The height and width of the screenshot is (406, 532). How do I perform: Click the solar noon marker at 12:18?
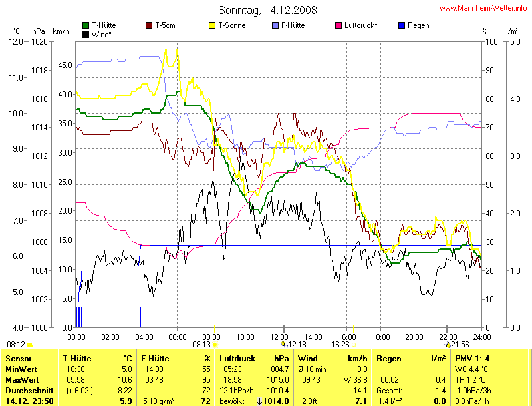[x=283, y=345]
